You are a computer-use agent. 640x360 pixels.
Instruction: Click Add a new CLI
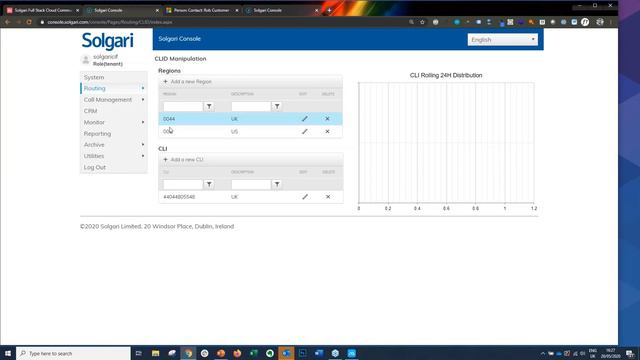(x=183, y=160)
